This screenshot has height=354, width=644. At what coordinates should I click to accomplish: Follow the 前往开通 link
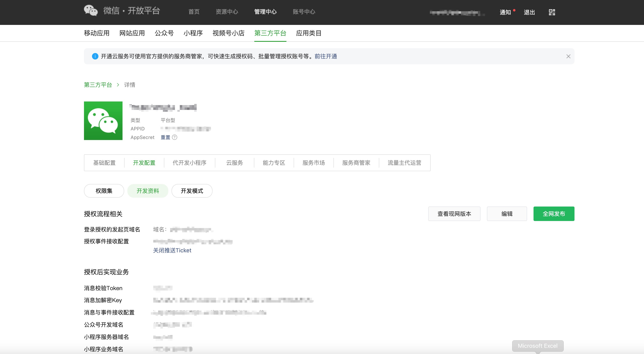pyautogui.click(x=326, y=56)
